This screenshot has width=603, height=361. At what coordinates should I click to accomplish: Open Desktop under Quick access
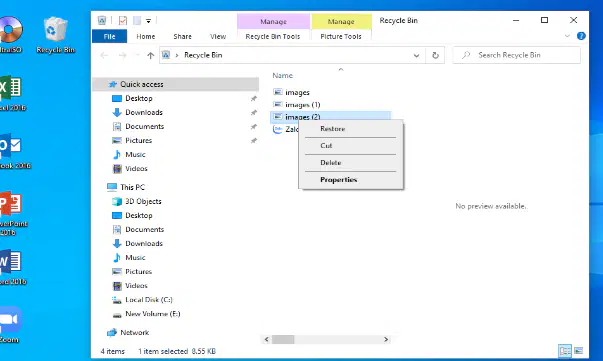point(138,98)
